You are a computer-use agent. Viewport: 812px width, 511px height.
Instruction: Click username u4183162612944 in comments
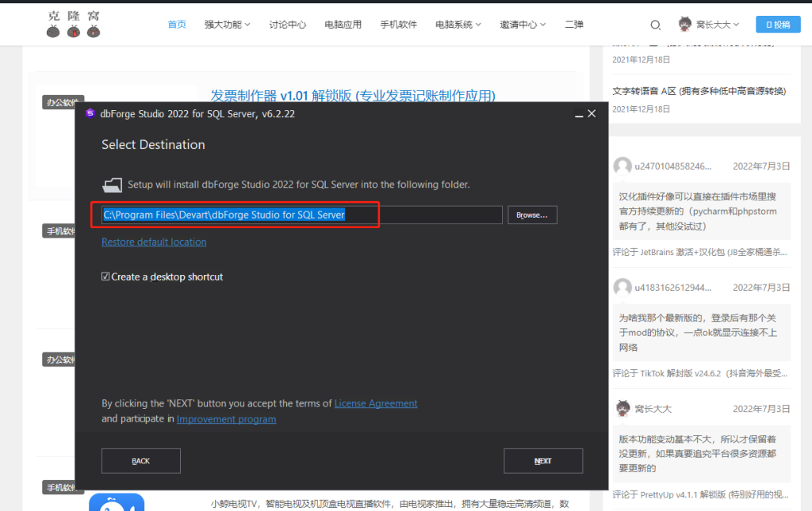pyautogui.click(x=672, y=288)
